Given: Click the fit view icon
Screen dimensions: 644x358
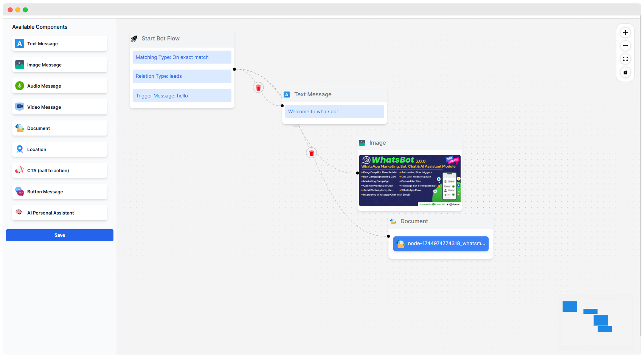Looking at the screenshot, I should 625,59.
